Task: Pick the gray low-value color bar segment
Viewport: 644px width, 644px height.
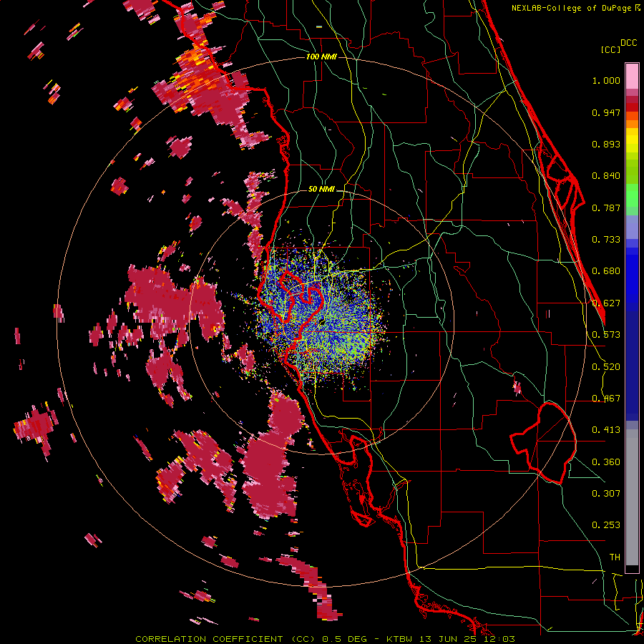Action: tap(632, 497)
